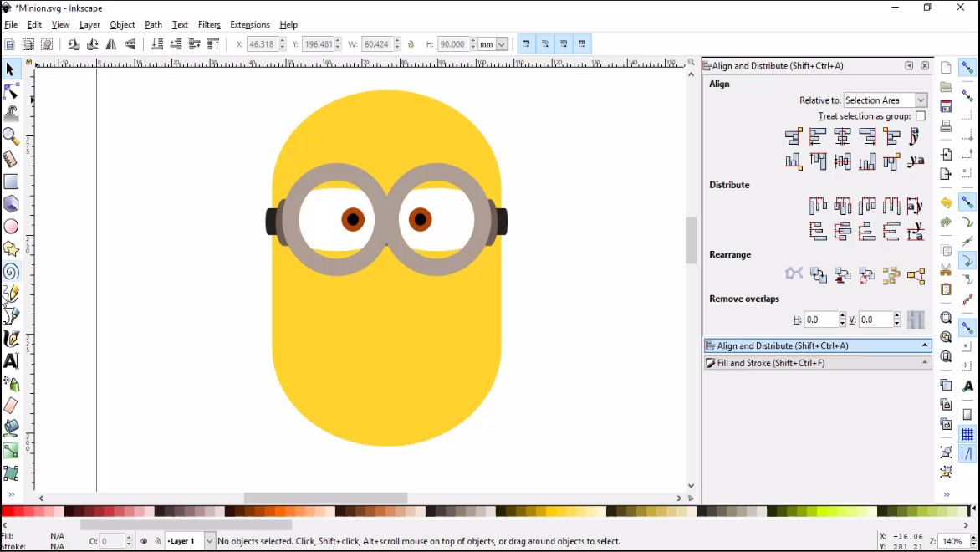Screen dimensions: 980x552
Task: Apply Remove overlaps button
Action: 916,319
